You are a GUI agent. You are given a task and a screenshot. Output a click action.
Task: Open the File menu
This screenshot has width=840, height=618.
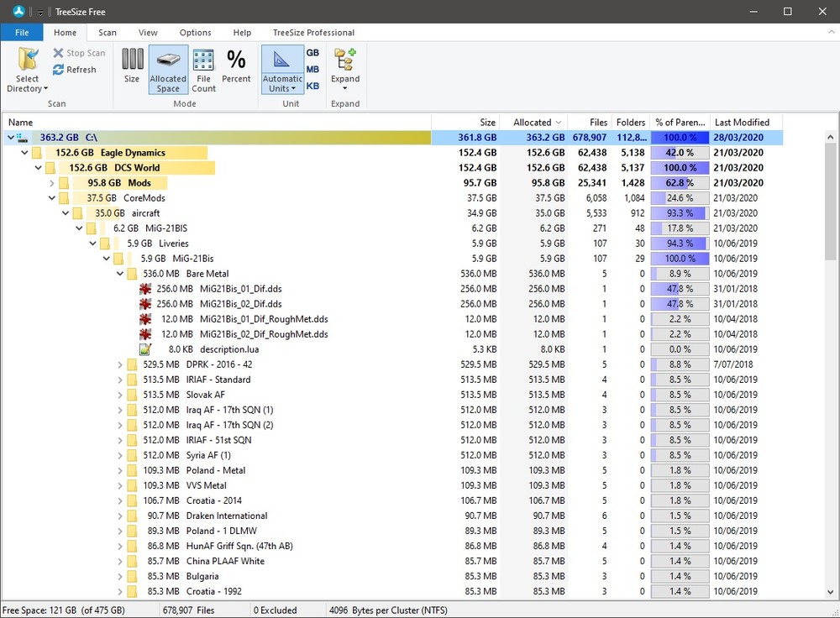coord(22,33)
